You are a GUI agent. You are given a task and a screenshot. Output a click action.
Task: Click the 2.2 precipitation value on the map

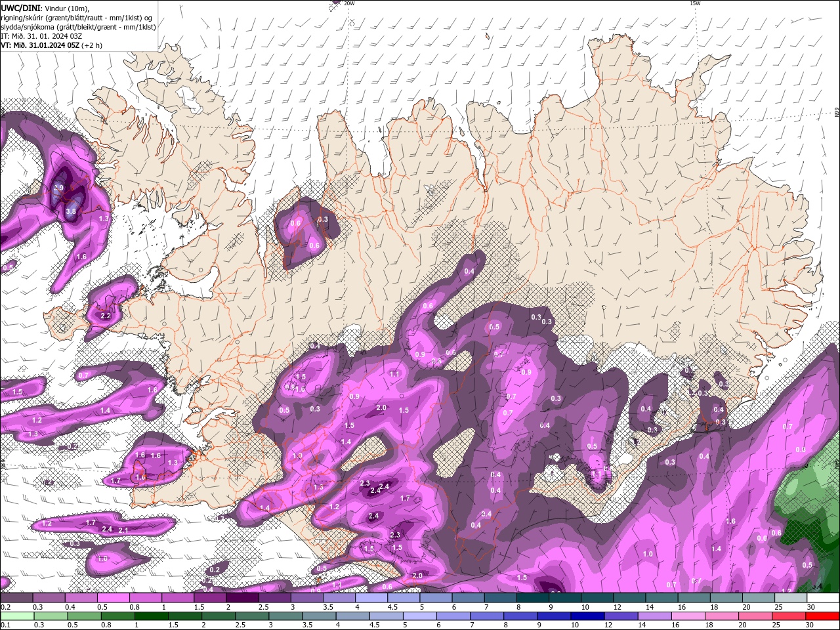(106, 316)
